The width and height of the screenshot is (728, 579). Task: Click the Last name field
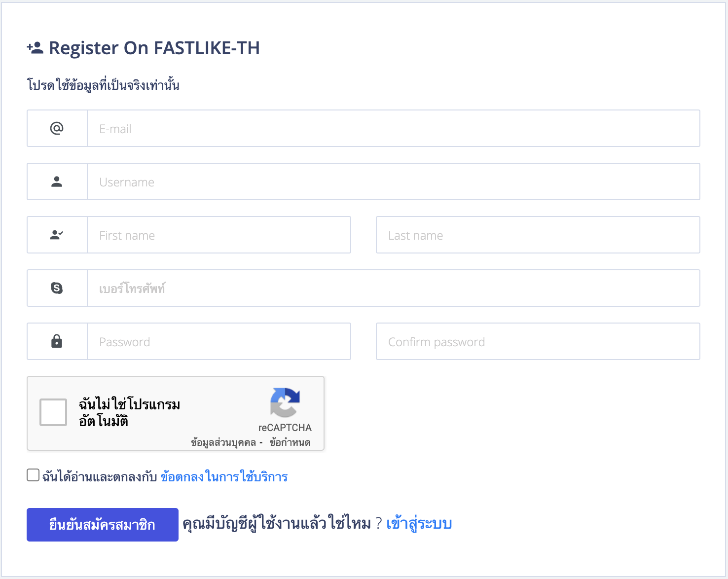pos(538,235)
